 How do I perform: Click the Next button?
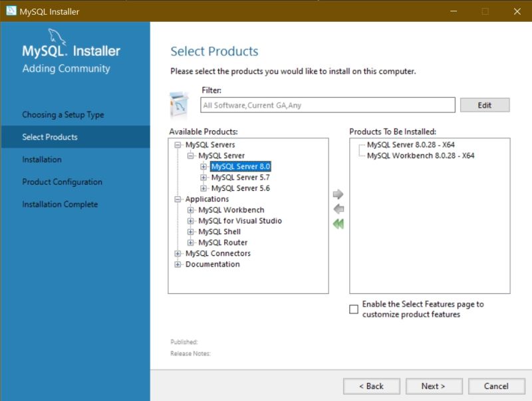coord(434,386)
